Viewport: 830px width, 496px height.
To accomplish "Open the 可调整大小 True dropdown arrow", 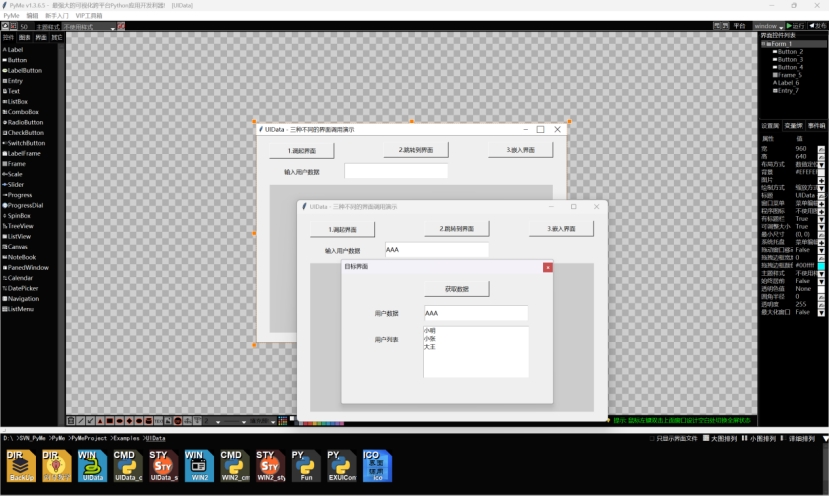I will point(822,227).
